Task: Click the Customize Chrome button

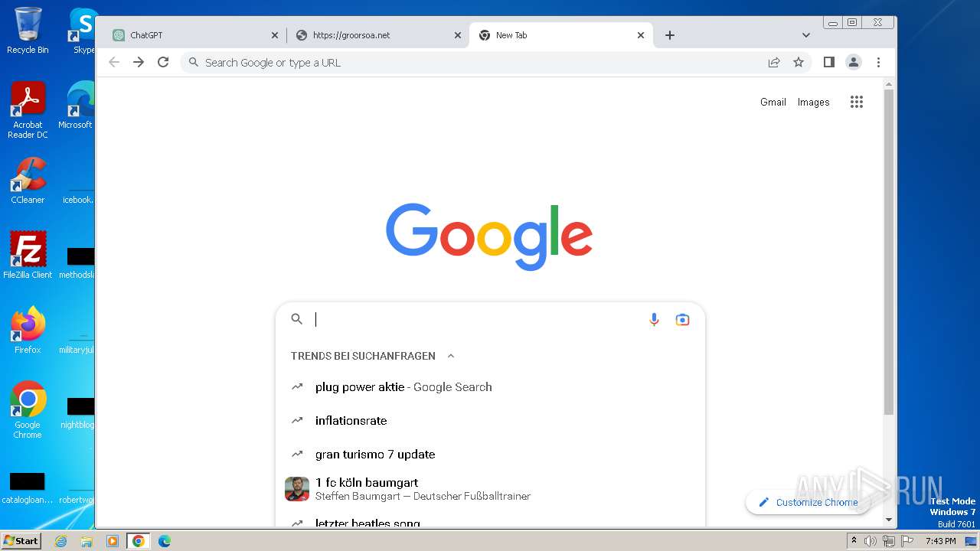Action: coord(807,502)
